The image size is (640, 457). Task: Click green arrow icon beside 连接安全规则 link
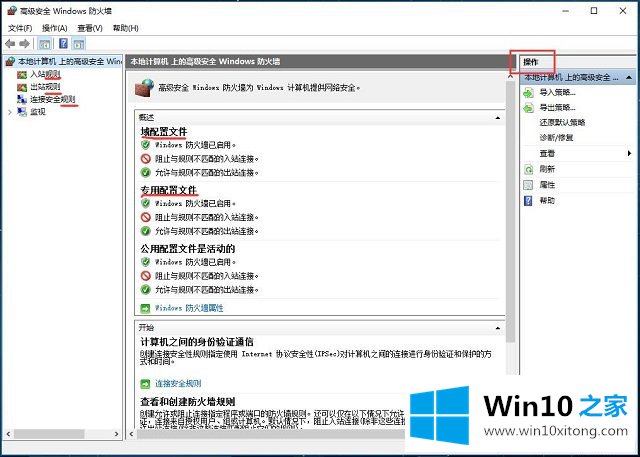pyautogui.click(x=145, y=384)
